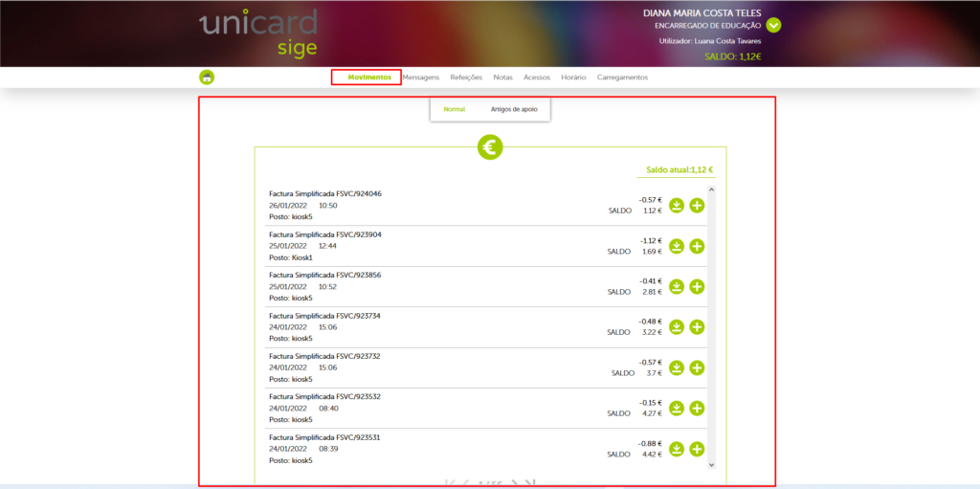This screenshot has height=489, width=980.
Task: Expand the user profile dropdown arrow
Action: point(773,26)
